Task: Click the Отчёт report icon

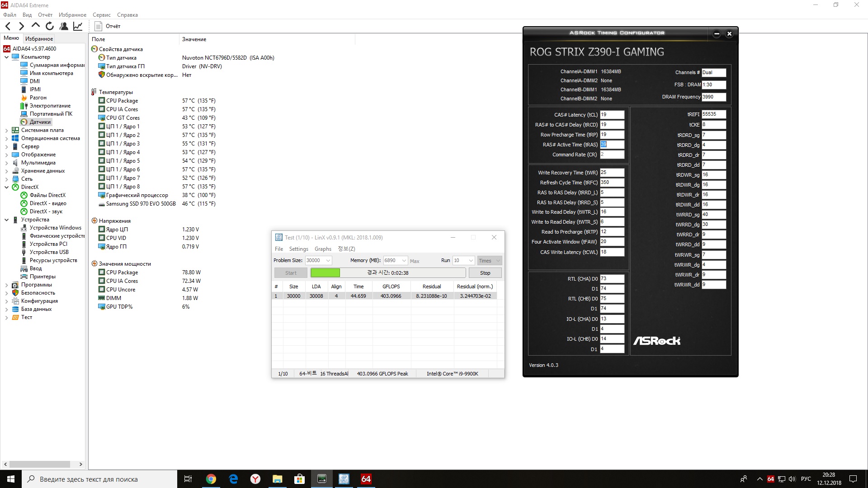Action: click(x=99, y=26)
